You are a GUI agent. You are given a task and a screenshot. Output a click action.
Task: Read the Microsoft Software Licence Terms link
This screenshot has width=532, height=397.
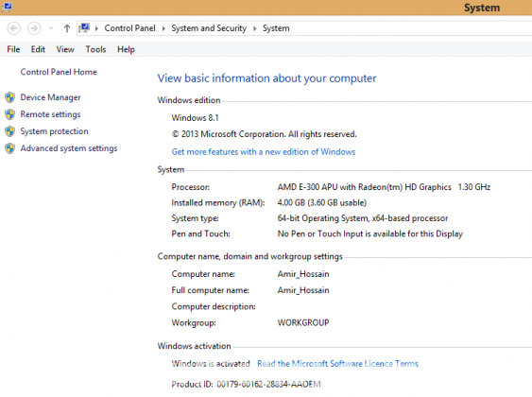pos(337,364)
